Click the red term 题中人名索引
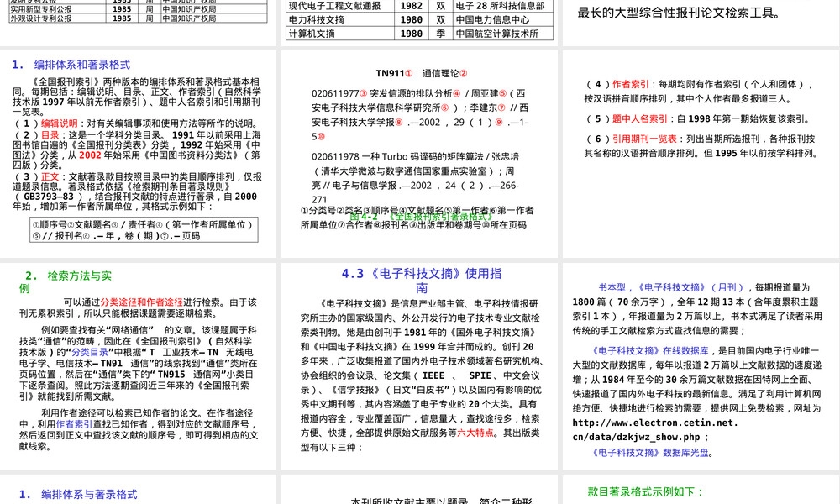 tap(639, 119)
